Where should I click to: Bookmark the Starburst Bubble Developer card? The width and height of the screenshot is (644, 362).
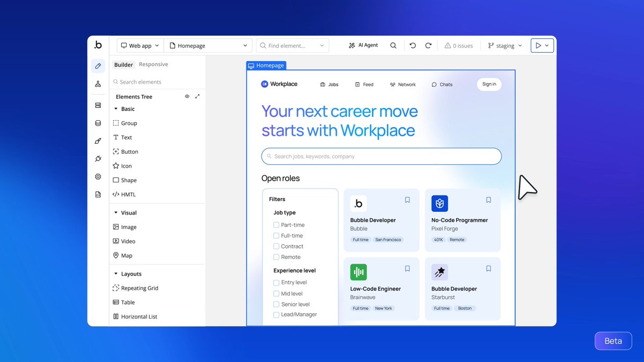click(488, 269)
